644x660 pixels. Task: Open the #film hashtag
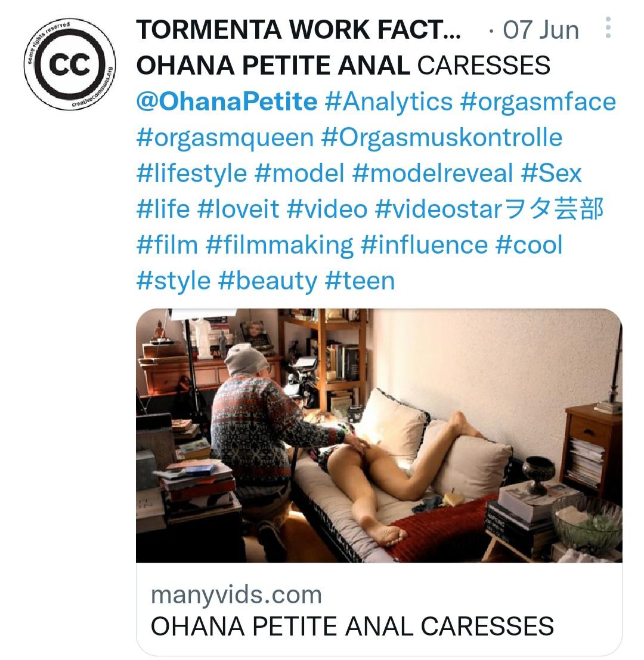[167, 245]
